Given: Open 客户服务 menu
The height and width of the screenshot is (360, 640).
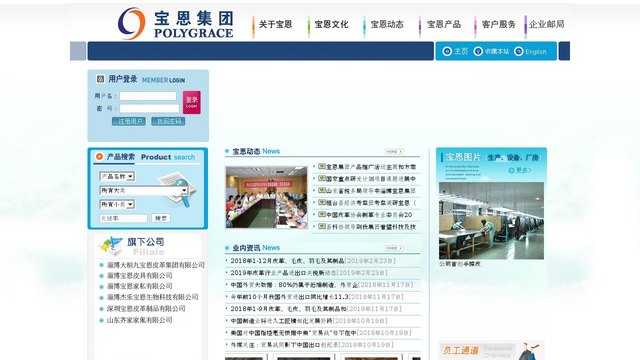Looking at the screenshot, I should (498, 24).
